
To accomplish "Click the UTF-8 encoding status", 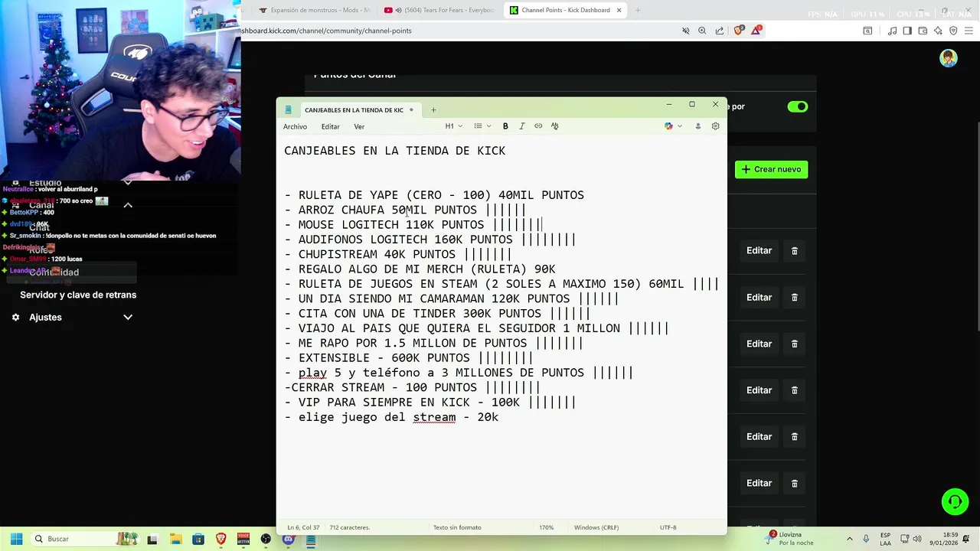I will point(668,527).
